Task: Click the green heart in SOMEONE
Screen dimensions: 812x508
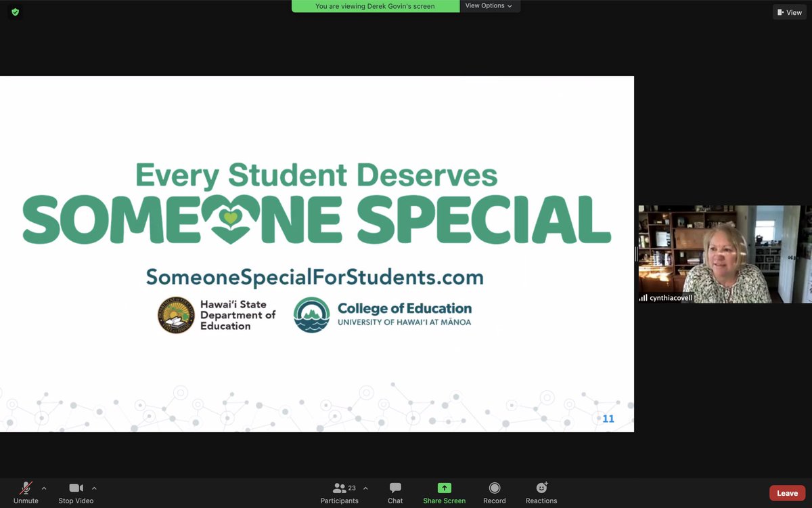Action: coord(231,218)
